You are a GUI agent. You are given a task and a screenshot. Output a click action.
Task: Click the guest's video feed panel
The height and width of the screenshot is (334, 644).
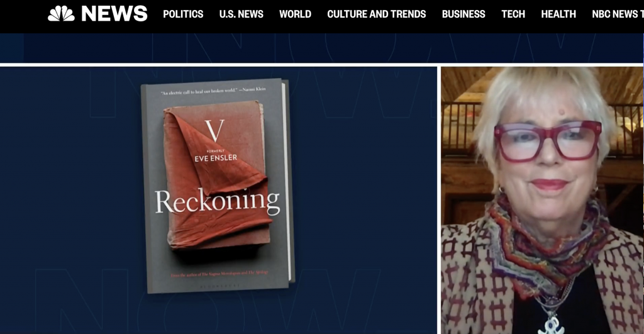tap(541, 200)
